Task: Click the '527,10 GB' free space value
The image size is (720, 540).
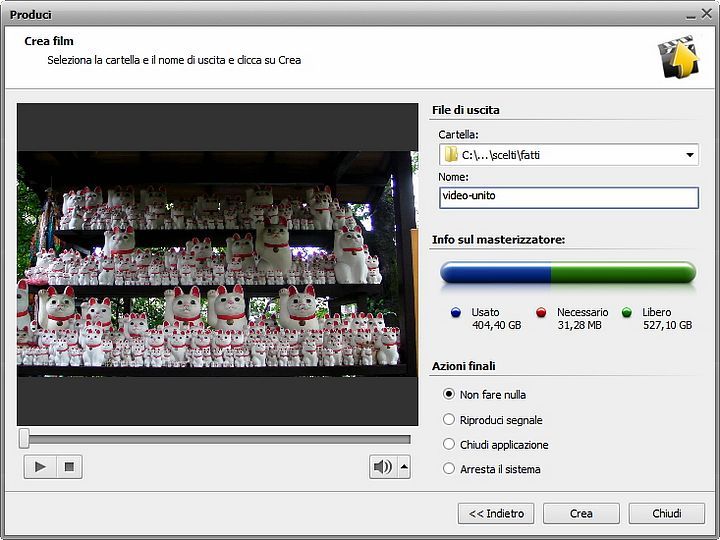Action: [x=667, y=325]
